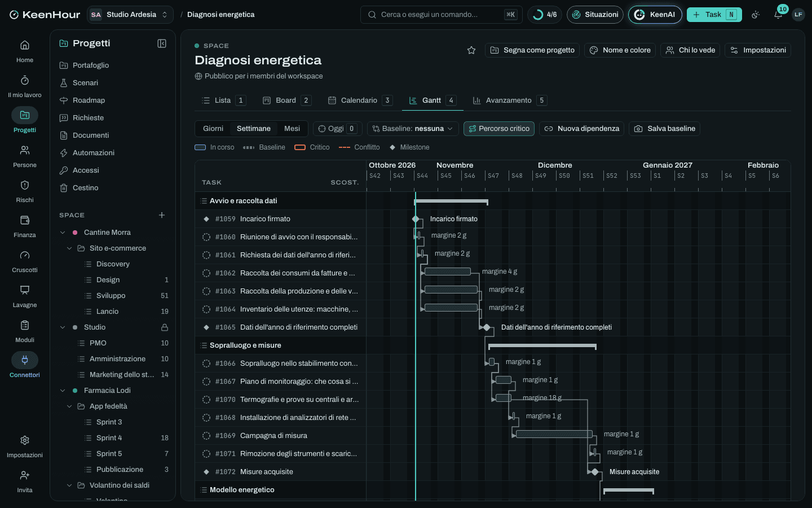Toggle the Percorso critico highlight
The width and height of the screenshot is (812, 508).
tap(499, 129)
